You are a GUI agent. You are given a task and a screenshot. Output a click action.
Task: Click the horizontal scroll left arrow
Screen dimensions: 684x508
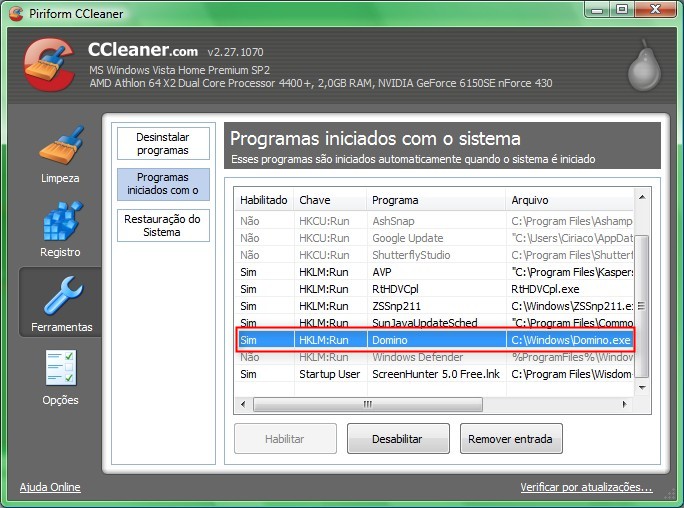coord(243,404)
